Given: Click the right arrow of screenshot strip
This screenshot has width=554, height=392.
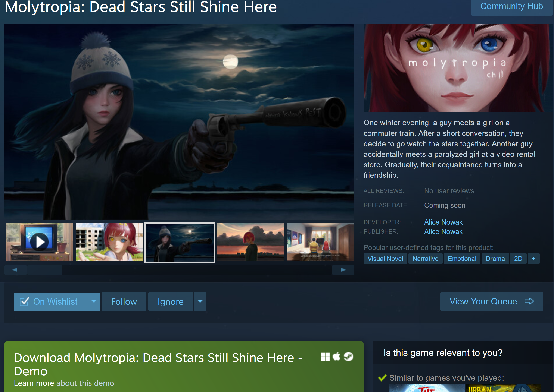Looking at the screenshot, I should [x=343, y=270].
